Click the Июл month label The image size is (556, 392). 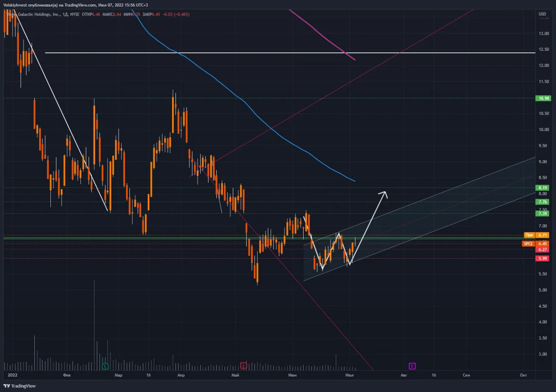[350, 375]
